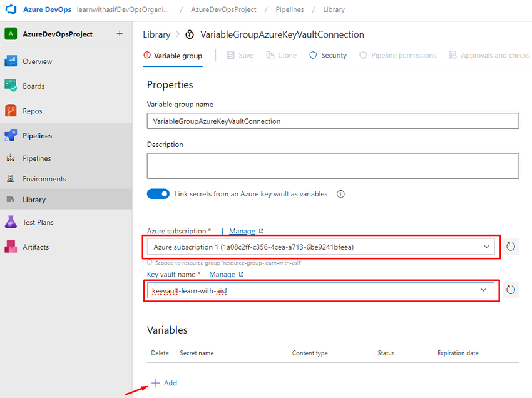Expand the Azure subscription dropdown
The height and width of the screenshot is (398, 532).
pos(486,247)
